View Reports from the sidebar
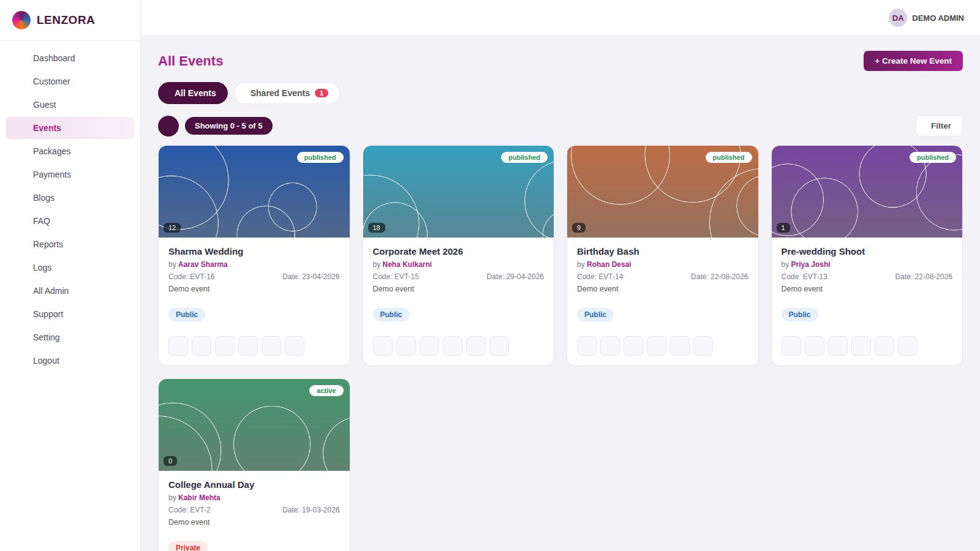Screen dimensions: 980x551 point(70,244)
